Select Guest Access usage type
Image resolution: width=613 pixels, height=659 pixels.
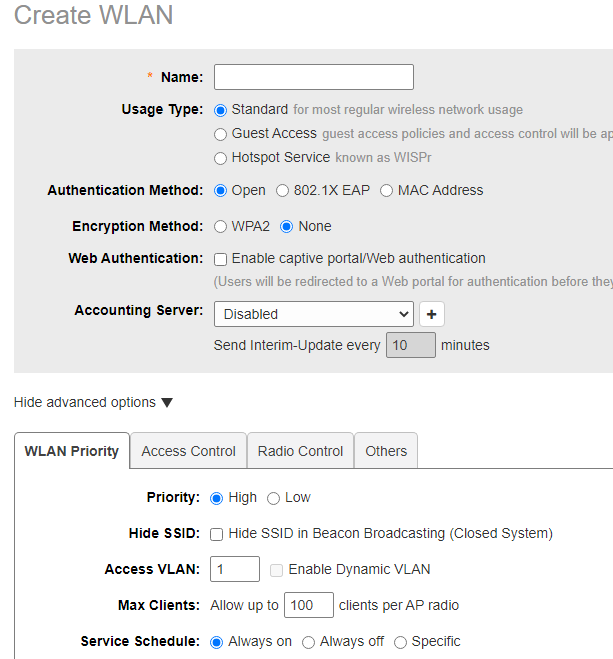click(221, 134)
